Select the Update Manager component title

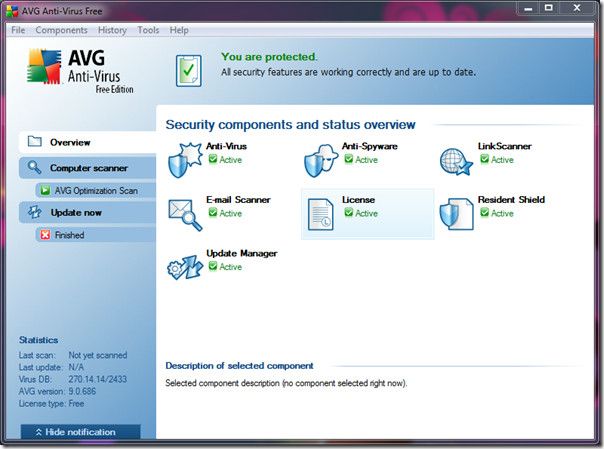click(x=242, y=253)
